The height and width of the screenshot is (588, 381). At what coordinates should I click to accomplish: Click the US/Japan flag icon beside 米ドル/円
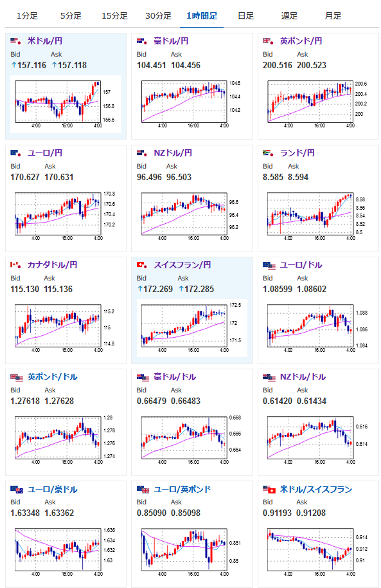[x=15, y=41]
